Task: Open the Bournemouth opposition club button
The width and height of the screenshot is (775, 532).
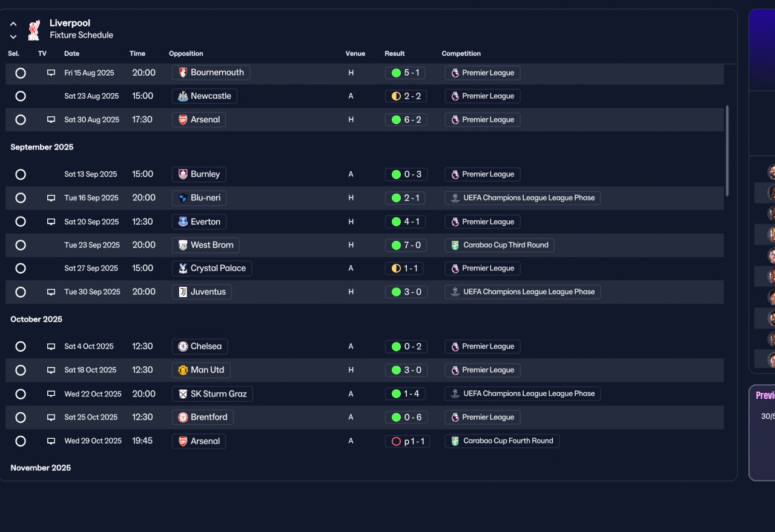Action: pyautogui.click(x=211, y=73)
